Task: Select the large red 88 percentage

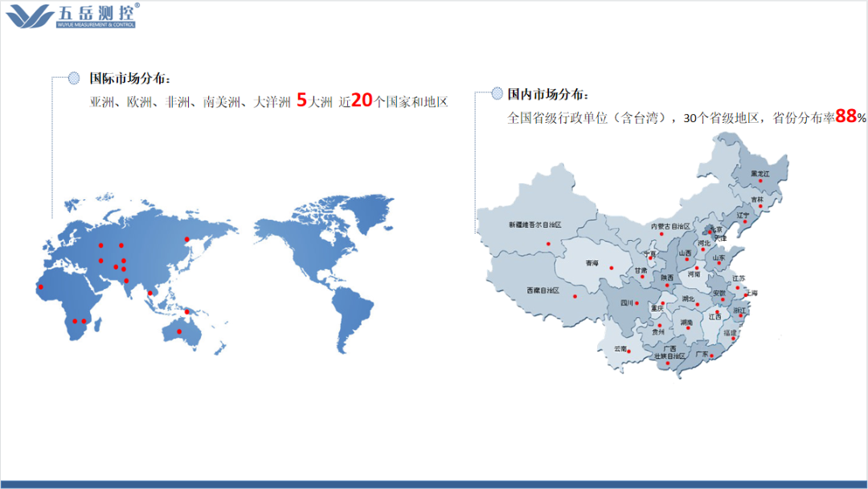Action: point(845,116)
